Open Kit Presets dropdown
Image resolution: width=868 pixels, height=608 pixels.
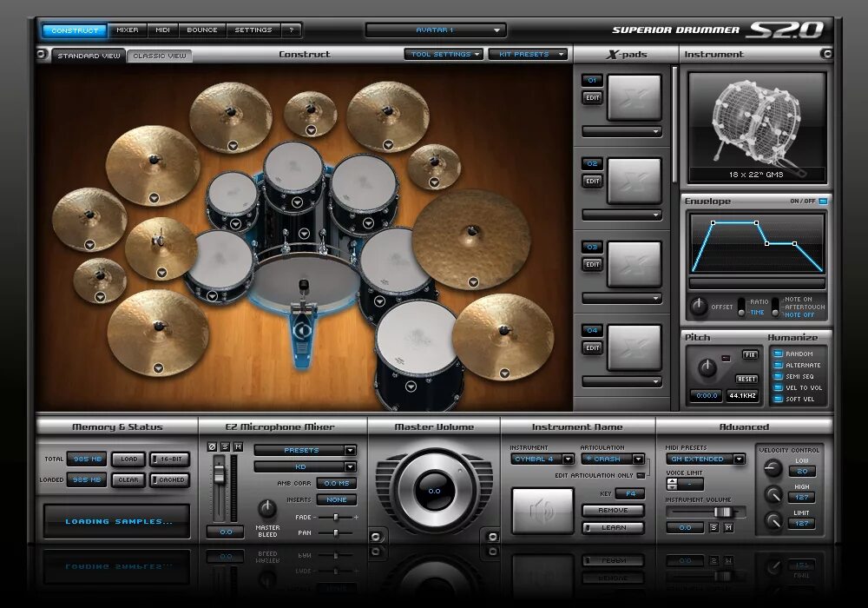pyautogui.click(x=528, y=54)
